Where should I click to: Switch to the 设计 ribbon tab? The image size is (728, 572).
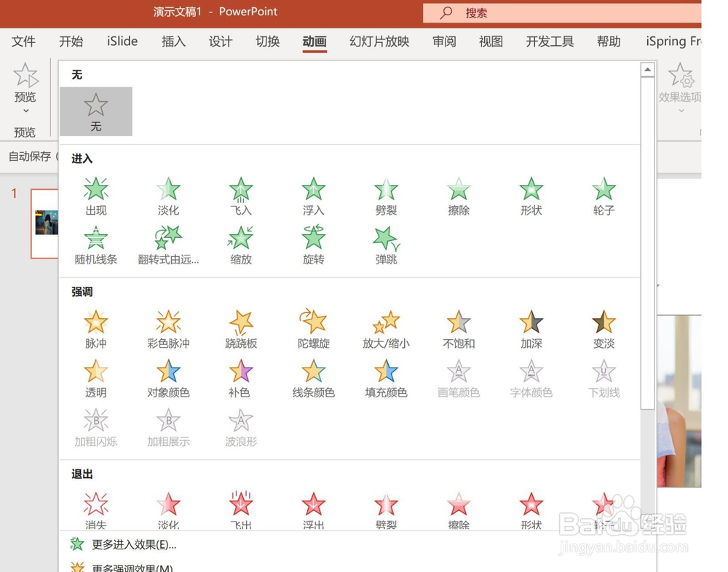tap(221, 41)
